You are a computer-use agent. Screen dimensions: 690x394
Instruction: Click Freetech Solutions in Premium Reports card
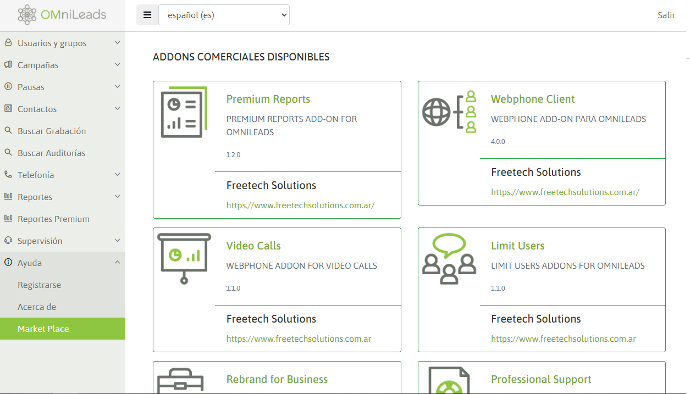point(271,185)
